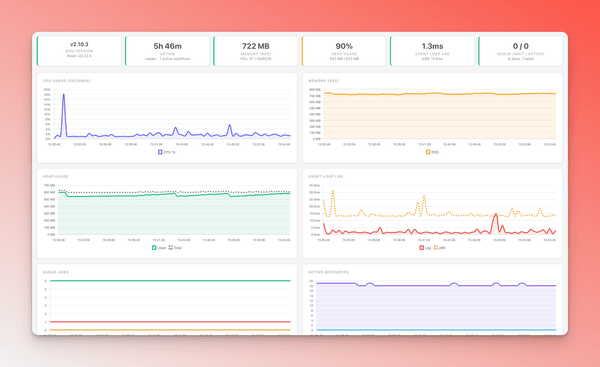Toggle the RSS legend swatch

428,152
